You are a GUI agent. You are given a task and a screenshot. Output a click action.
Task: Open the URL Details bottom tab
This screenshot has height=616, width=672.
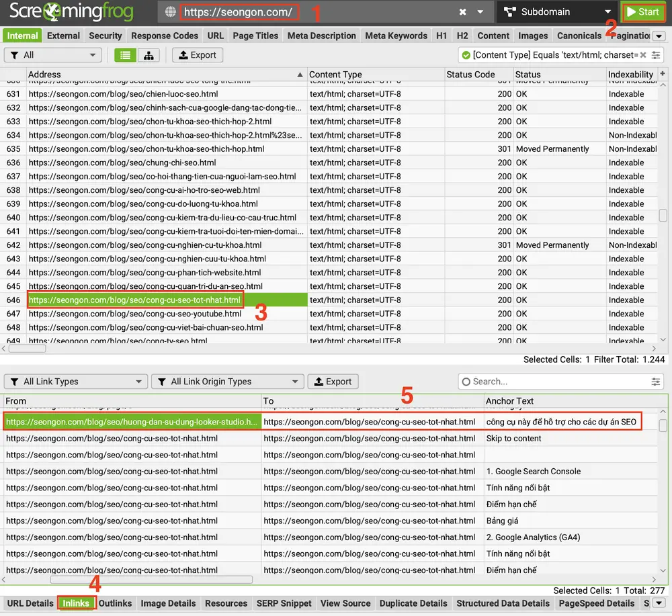(x=30, y=603)
